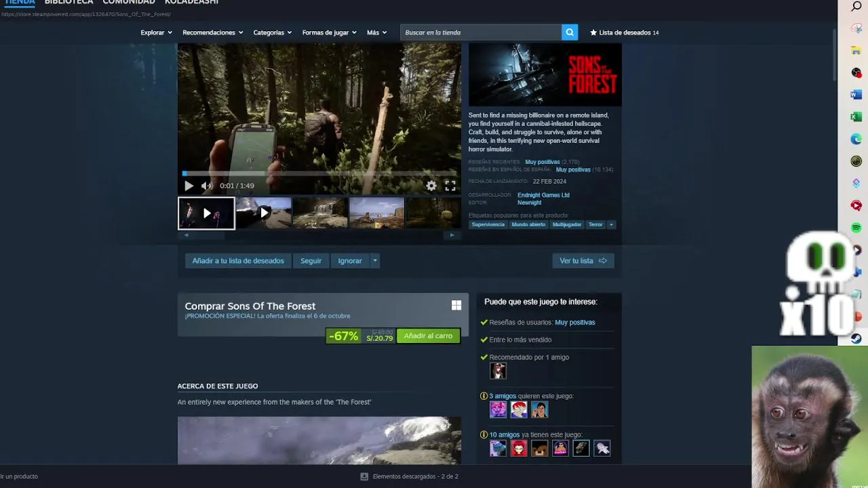
Task: Select the Multijugador tag
Action: pyautogui.click(x=567, y=224)
